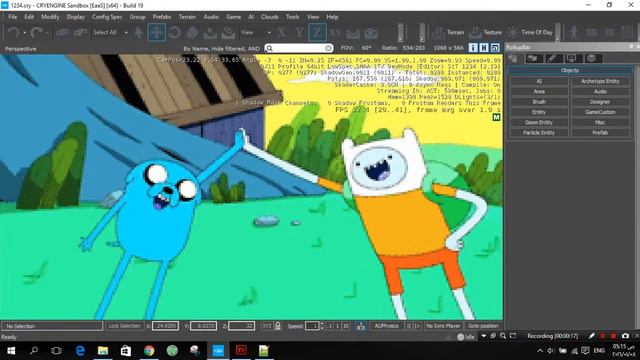Open the Texture tool
Screen dimensions: 640x360
[485, 32]
